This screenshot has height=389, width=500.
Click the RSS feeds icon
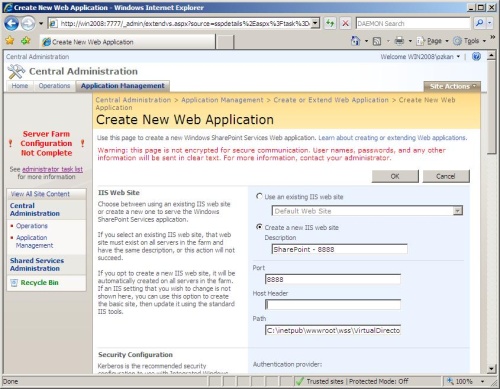point(377,41)
